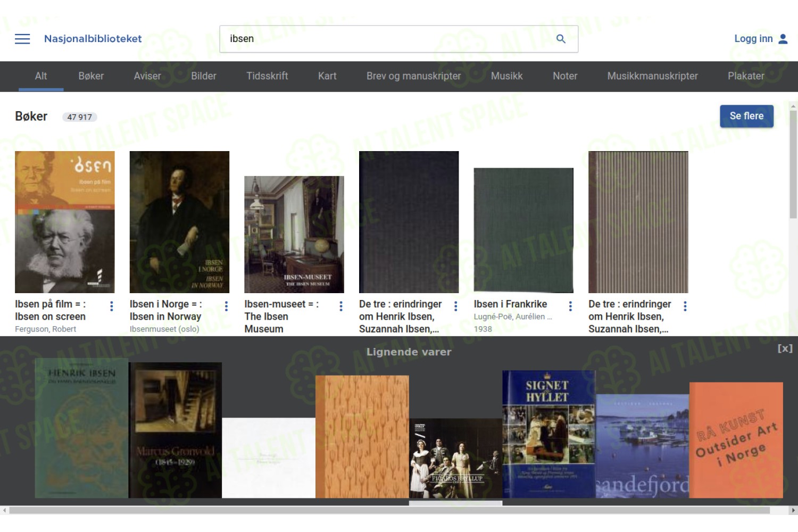The image size is (798, 532).
Task: Click the vertical scrollbar up arrow
Action: coord(793,106)
